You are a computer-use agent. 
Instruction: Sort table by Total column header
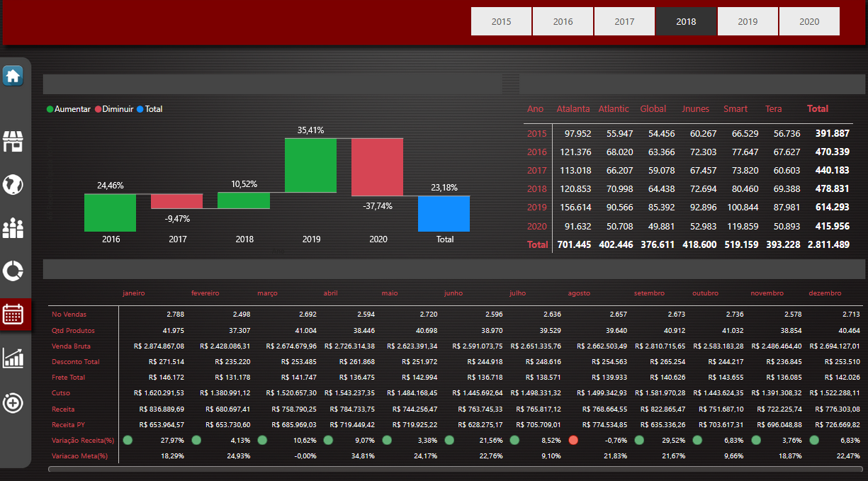(817, 109)
